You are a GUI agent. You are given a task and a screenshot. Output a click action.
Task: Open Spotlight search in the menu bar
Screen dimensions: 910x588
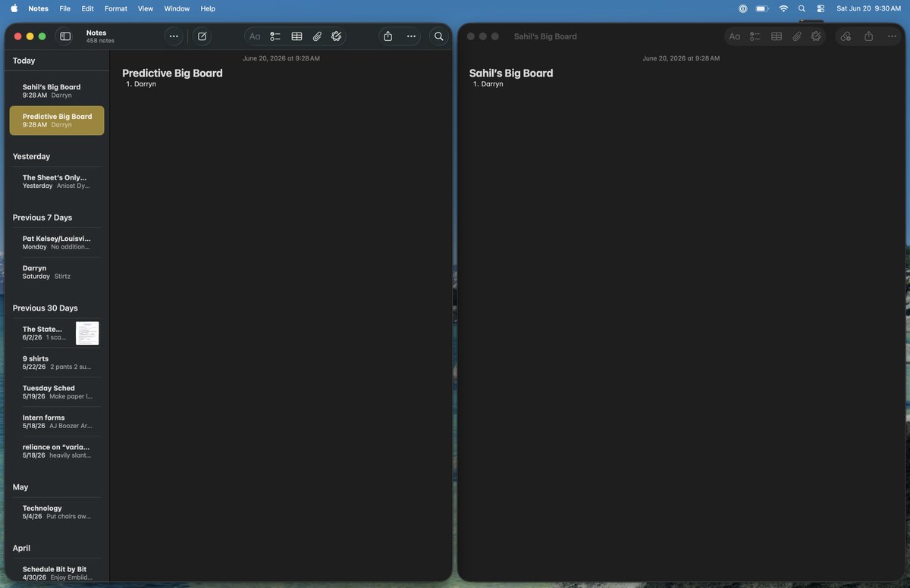(x=802, y=8)
